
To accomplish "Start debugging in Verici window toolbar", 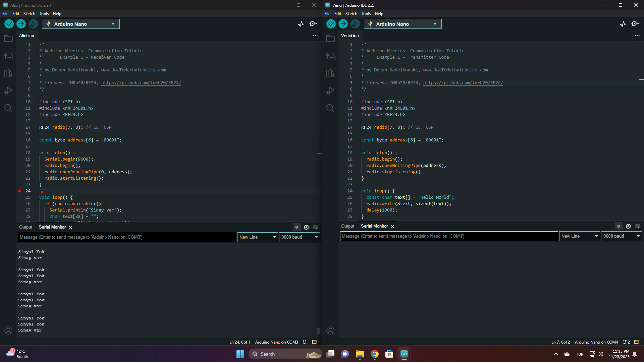I will point(355,24).
